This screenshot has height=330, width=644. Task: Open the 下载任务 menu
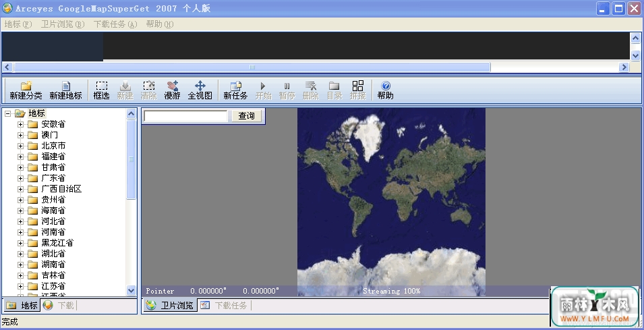115,24
